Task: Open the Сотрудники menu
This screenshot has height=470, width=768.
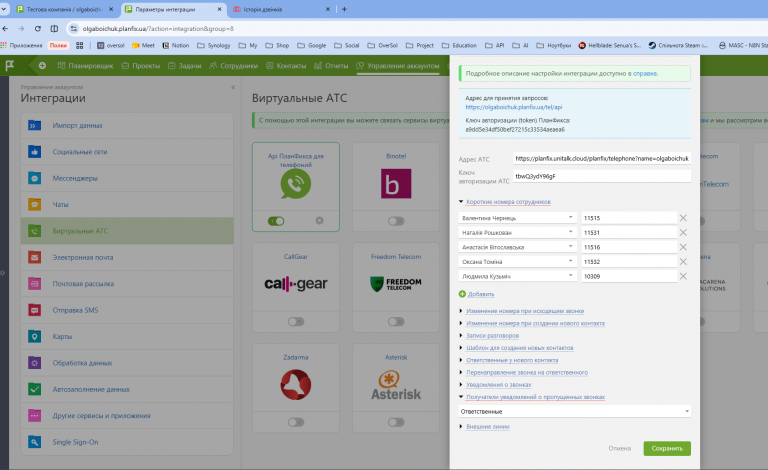Action: (x=233, y=66)
